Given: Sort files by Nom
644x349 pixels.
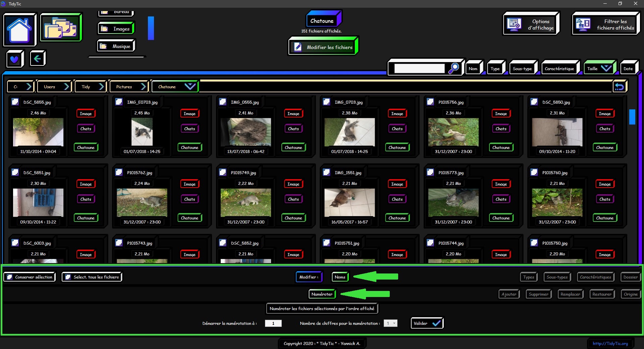Looking at the screenshot, I should coord(473,68).
